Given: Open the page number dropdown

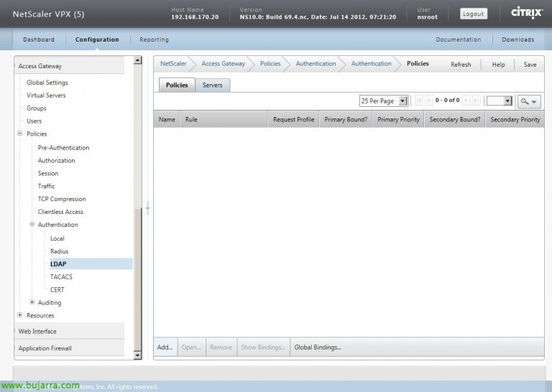Looking at the screenshot, I should [x=499, y=101].
